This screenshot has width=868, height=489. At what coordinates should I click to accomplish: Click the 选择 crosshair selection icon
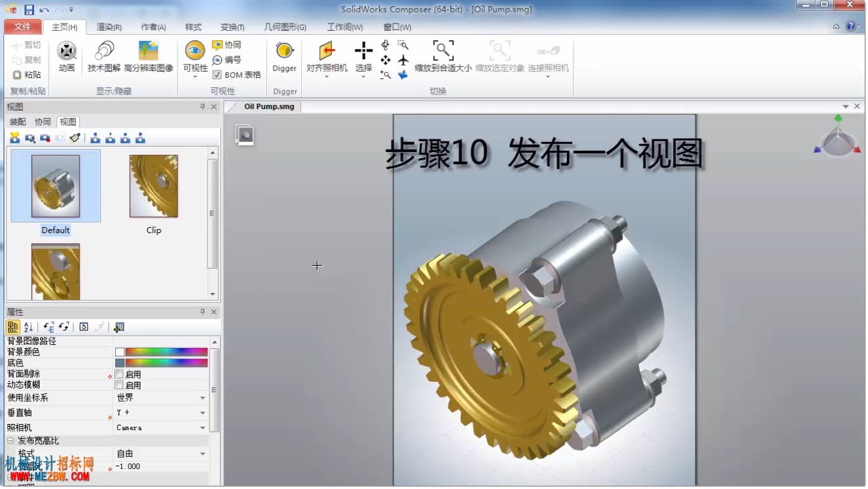tap(363, 51)
